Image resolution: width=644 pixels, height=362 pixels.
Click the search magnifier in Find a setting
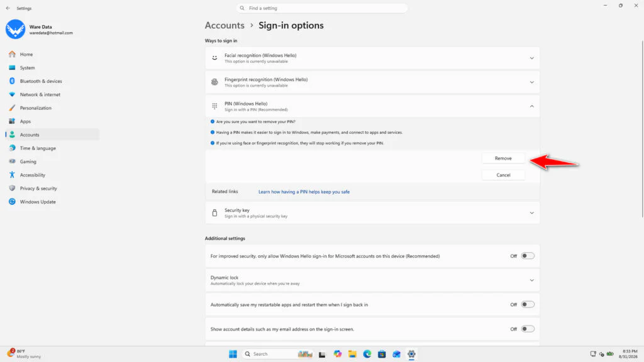click(242, 8)
